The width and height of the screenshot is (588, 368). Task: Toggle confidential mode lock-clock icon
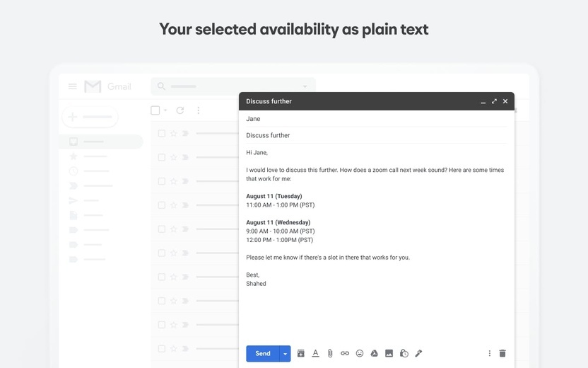pos(404,353)
